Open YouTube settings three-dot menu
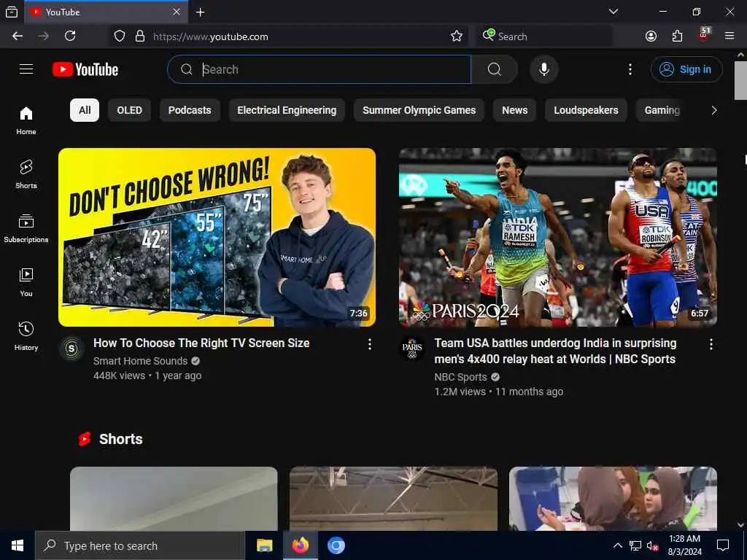 pos(630,69)
